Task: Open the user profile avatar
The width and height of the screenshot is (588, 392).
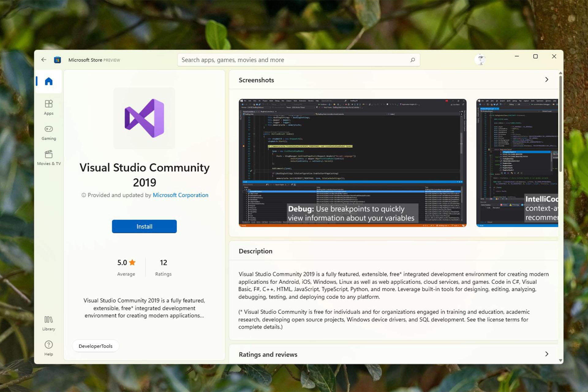Action: coord(480,59)
